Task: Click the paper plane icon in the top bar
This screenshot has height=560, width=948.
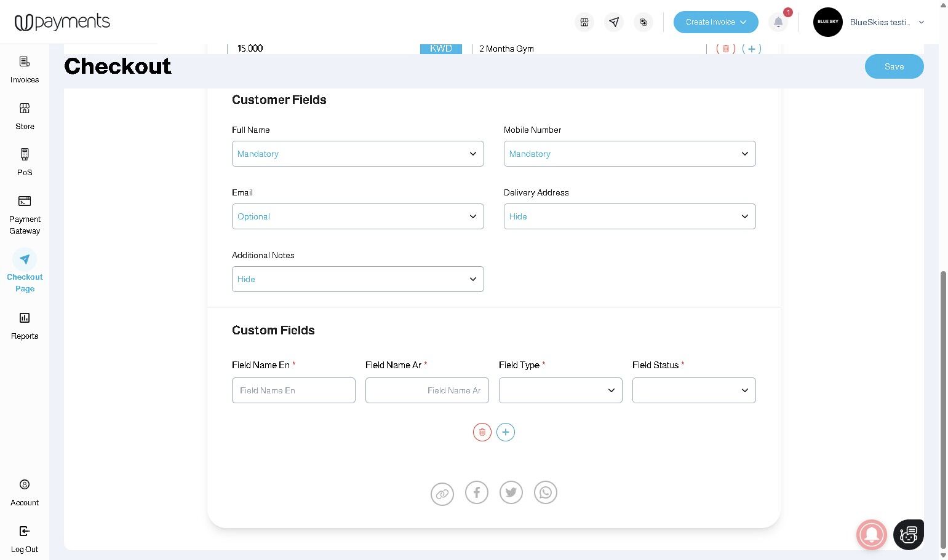Action: click(x=614, y=22)
